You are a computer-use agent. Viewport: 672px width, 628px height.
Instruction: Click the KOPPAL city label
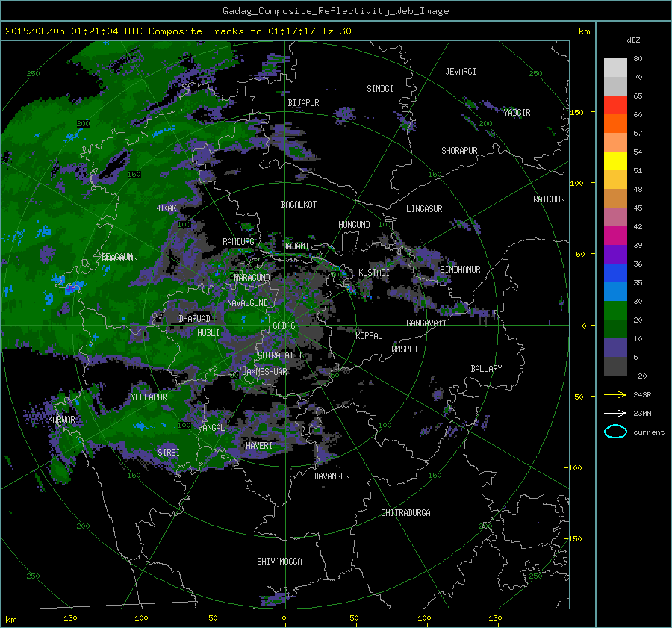[x=369, y=336]
